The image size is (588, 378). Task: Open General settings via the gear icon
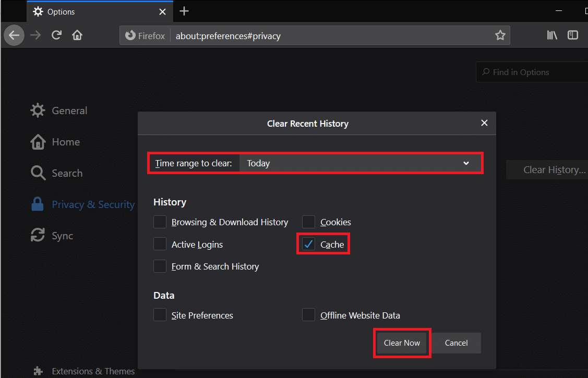point(37,110)
